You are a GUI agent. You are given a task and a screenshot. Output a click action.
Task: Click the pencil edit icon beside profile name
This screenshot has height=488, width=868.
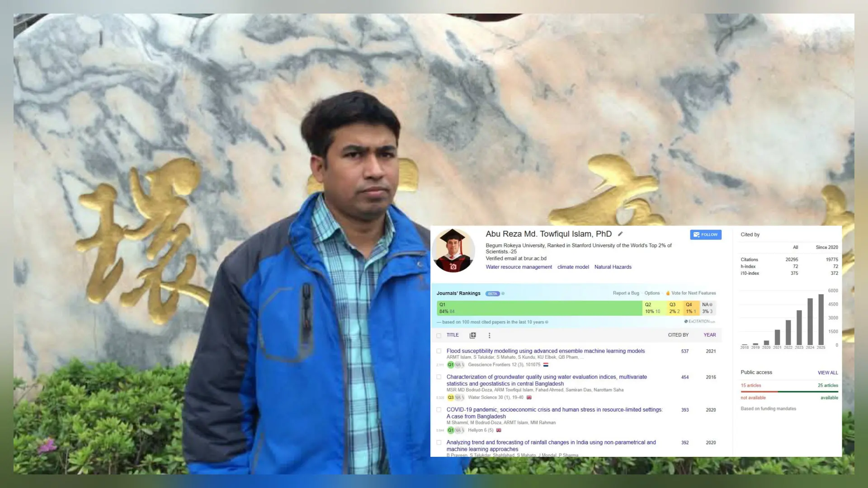pos(620,234)
